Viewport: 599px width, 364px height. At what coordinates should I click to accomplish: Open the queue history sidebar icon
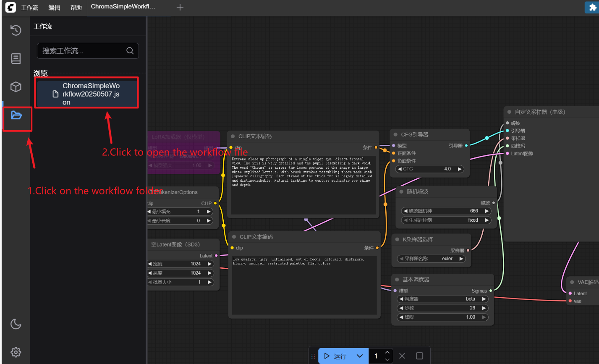pos(16,30)
